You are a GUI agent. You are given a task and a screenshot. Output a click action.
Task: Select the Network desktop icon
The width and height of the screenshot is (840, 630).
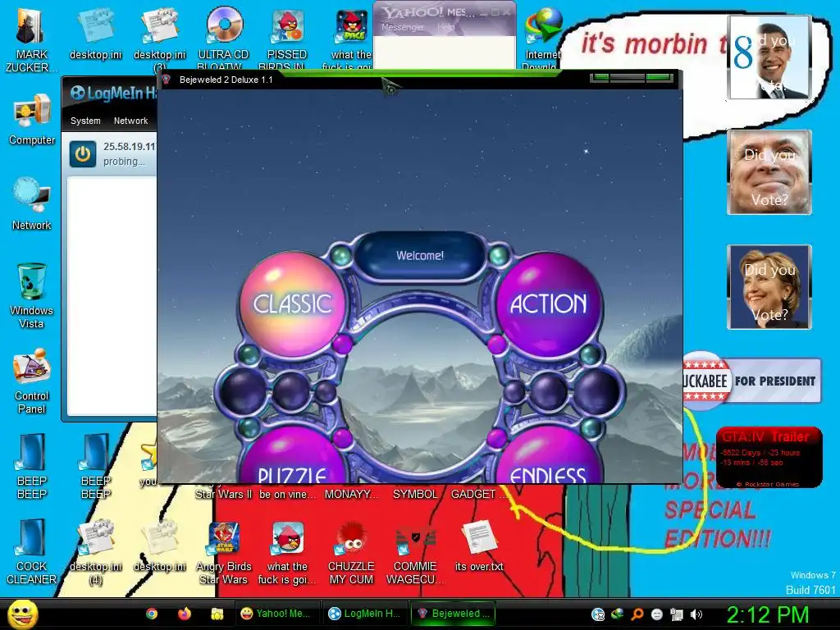[32, 204]
